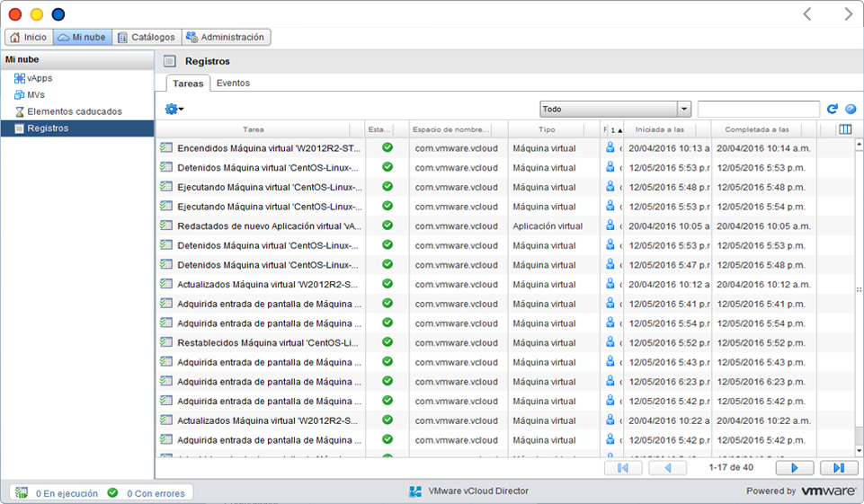Open Elementos caducados in sidebar
Viewport: 864px width, 504px height.
[x=74, y=111]
